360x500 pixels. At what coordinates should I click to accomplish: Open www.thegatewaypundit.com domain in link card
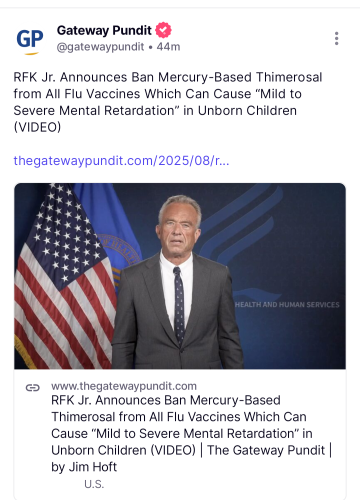coord(124,386)
